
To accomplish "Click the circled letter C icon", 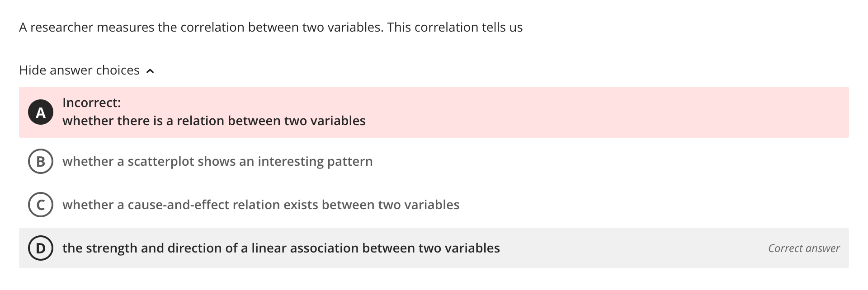I will (41, 205).
